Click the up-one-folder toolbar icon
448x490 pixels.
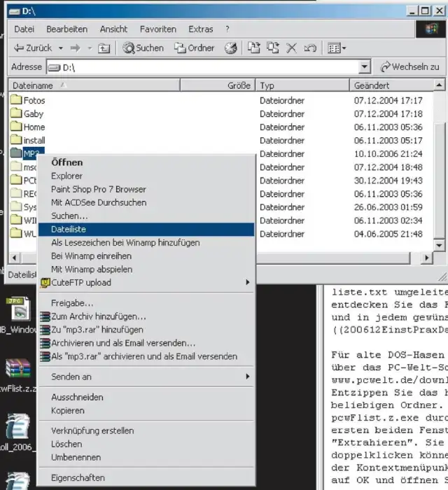[x=104, y=48]
